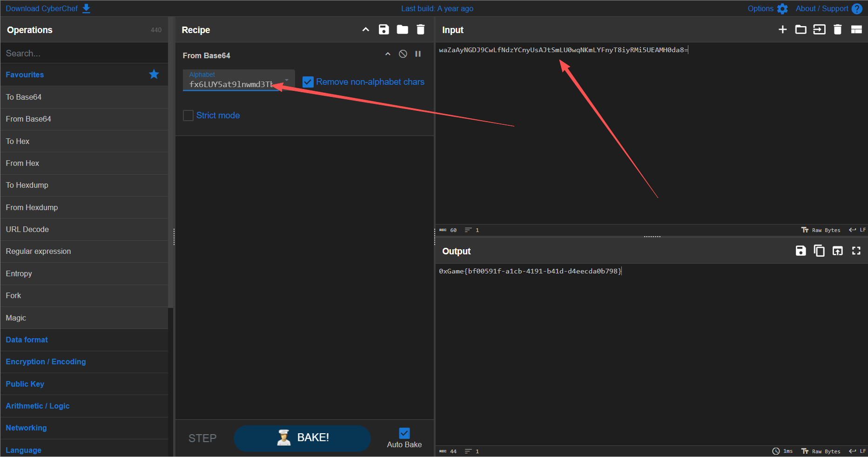
Task: Add a new input tab
Action: click(782, 30)
